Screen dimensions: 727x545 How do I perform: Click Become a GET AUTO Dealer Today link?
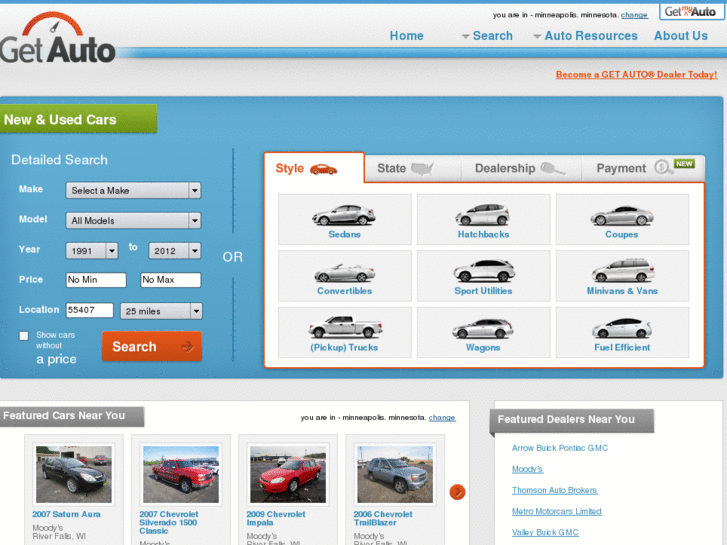[x=637, y=74]
